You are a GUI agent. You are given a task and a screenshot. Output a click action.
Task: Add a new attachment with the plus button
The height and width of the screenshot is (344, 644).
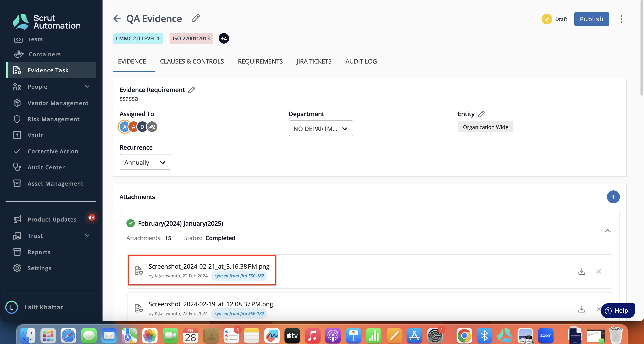tap(613, 197)
